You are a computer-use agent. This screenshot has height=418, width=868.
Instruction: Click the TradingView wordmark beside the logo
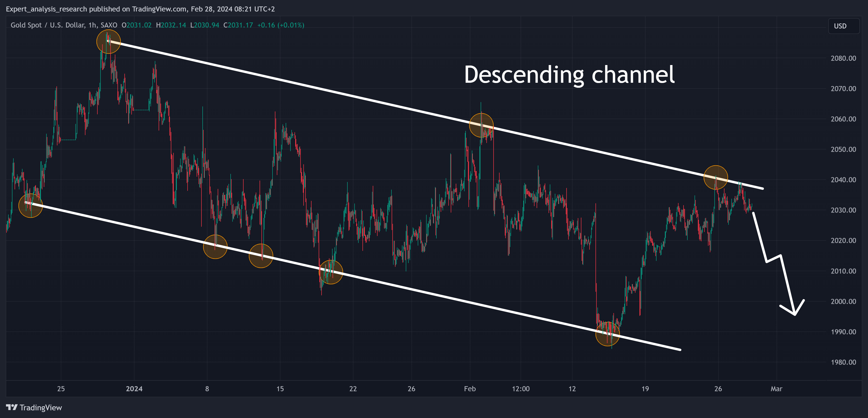[x=41, y=407]
